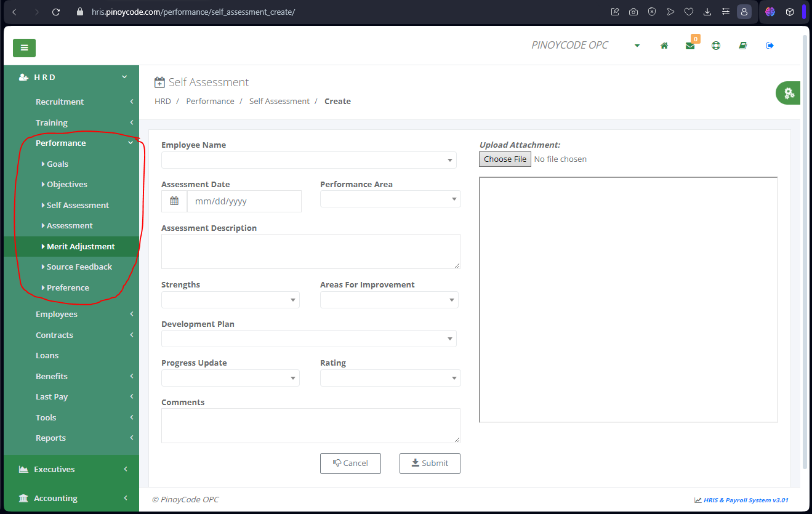Open Self Assessment in the sidebar

tap(78, 205)
